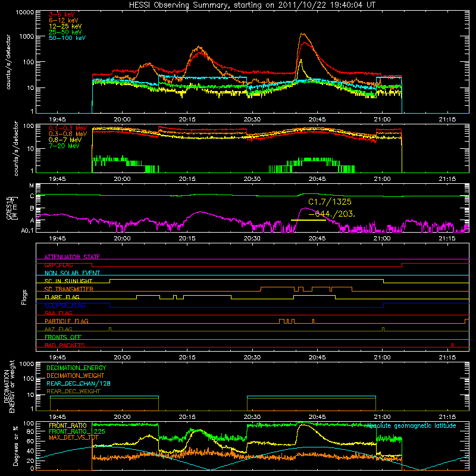Screen dimensions: 476x476
Task: Select the SAA_FLAG label
Action: coord(58,313)
